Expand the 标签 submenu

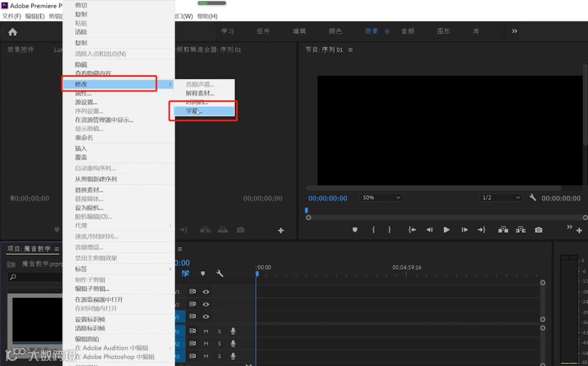pyautogui.click(x=119, y=269)
